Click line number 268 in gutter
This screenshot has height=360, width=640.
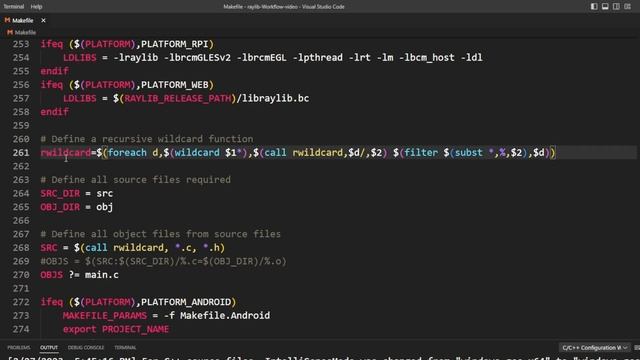click(21, 248)
